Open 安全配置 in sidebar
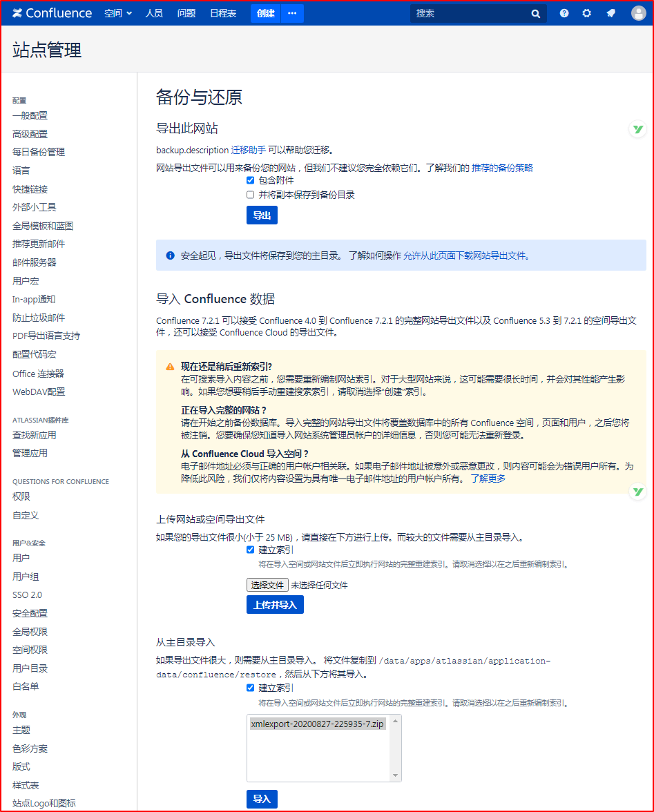Viewport: 654px width, 812px height. (x=30, y=614)
